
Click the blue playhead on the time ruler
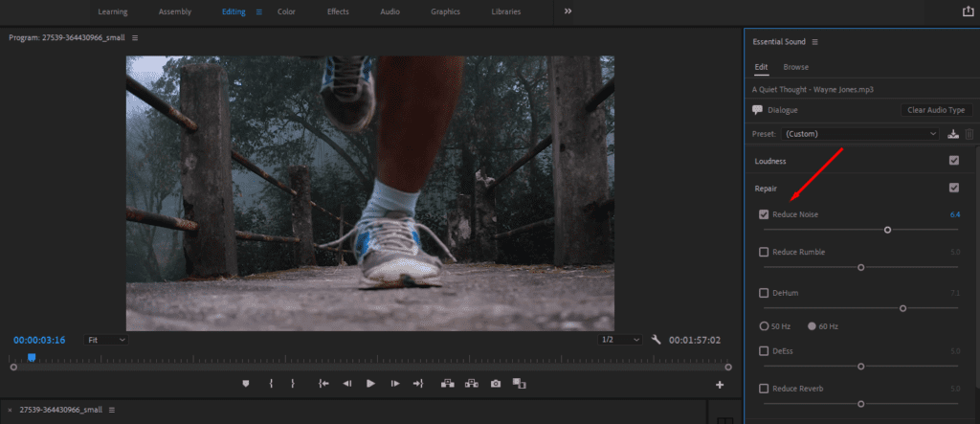pos(32,357)
